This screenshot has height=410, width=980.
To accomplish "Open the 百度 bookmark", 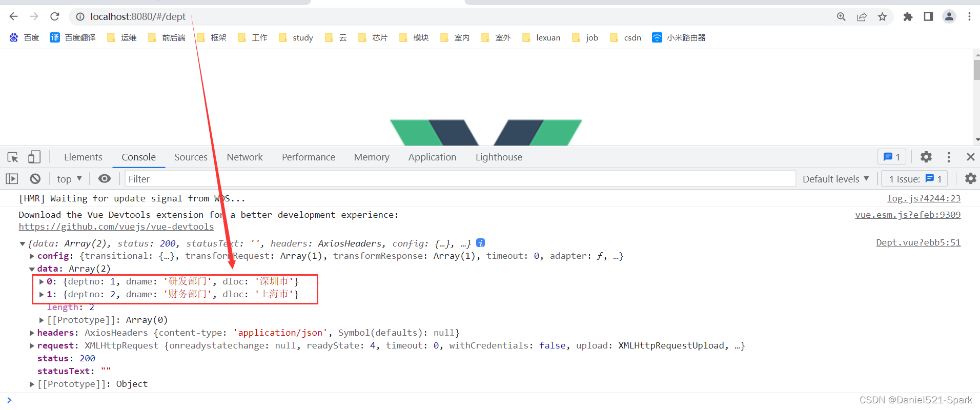I will pos(24,37).
